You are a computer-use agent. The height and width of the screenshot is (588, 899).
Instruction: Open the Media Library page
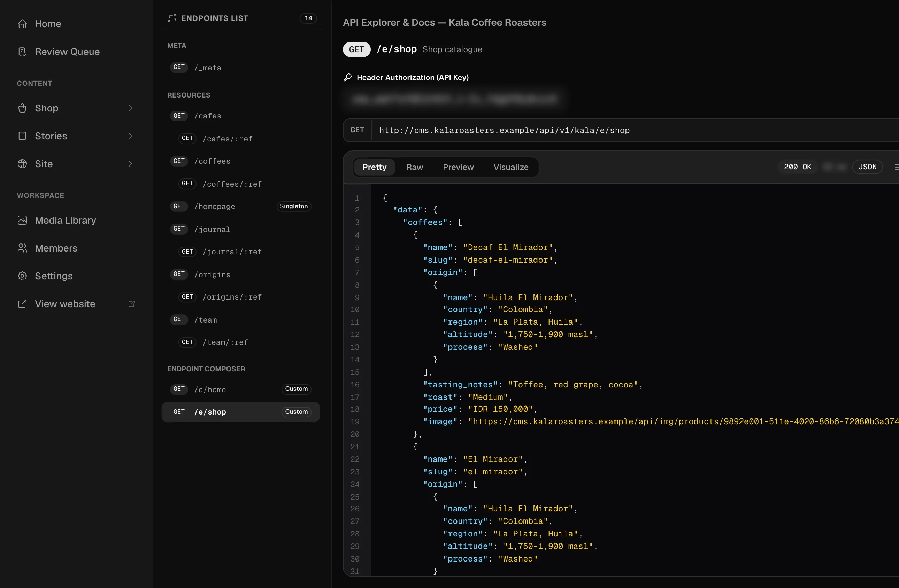click(x=76, y=220)
